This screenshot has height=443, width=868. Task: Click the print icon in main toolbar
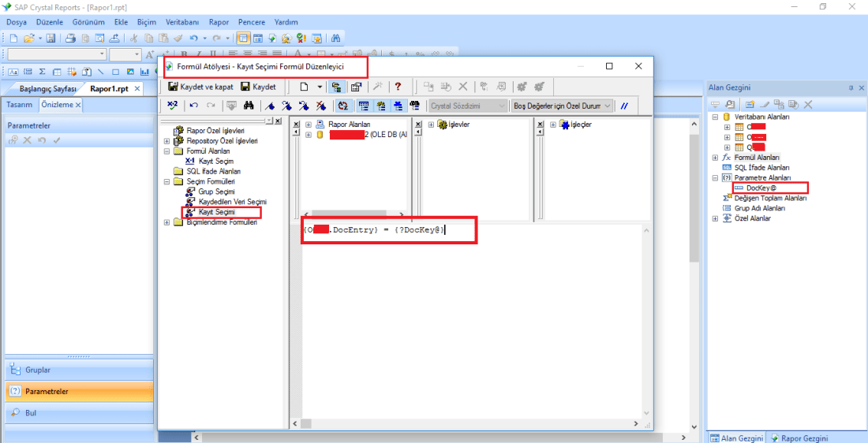(x=70, y=38)
